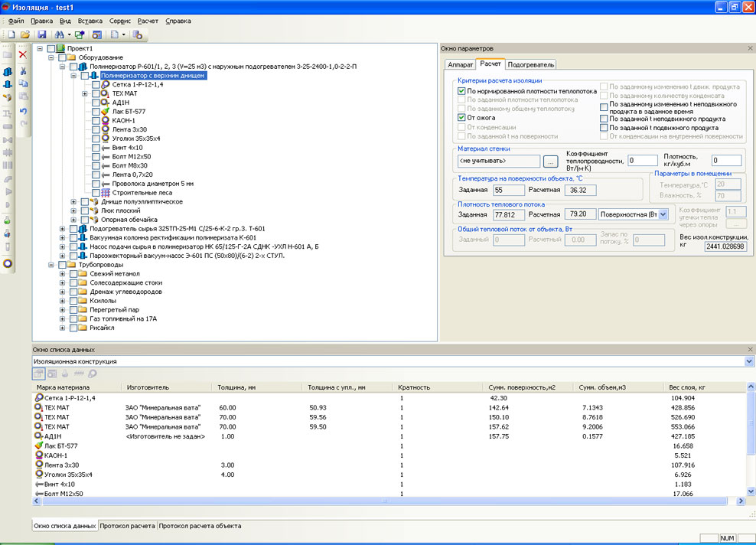Collapse the Оборудование tree node
Image resolution: width=756 pixels, height=545 pixels.
point(51,57)
